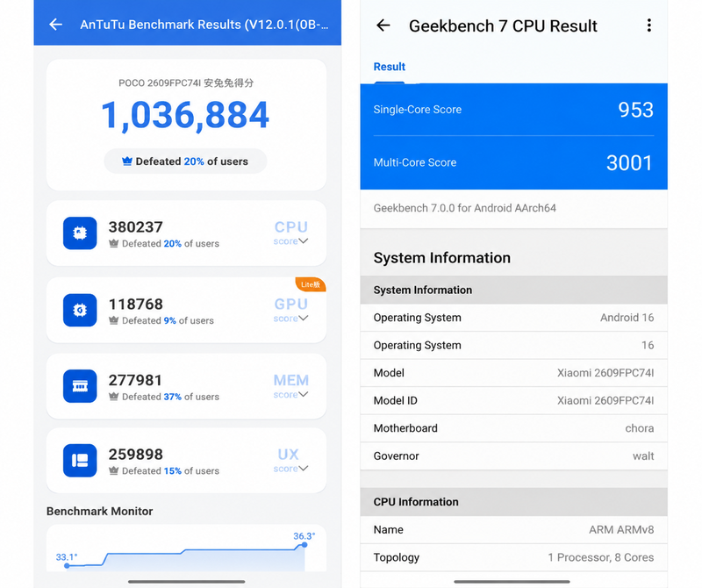Tap the Name ARM ARMv8 row
The width and height of the screenshot is (702, 588).
(513, 529)
